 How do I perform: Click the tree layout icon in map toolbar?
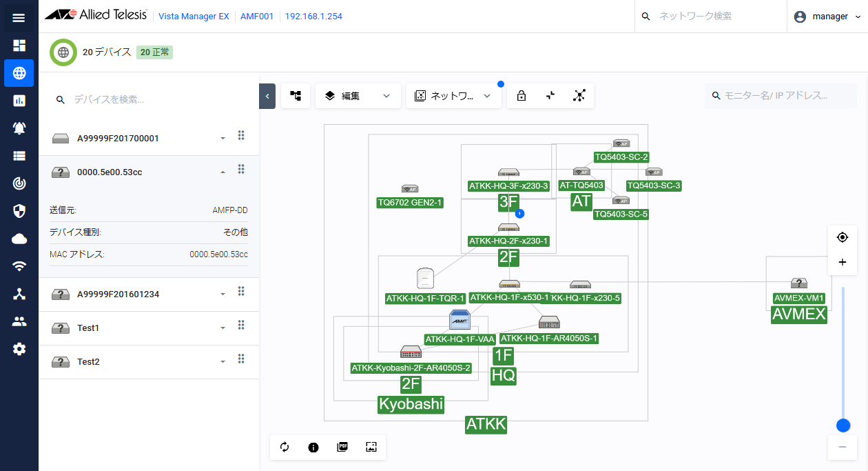coord(296,96)
